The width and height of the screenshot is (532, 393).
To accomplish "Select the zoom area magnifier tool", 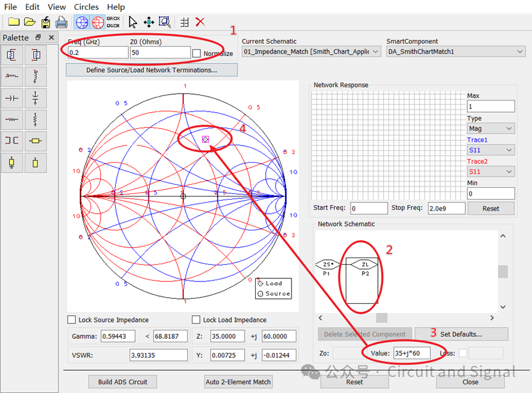I will coord(165,22).
